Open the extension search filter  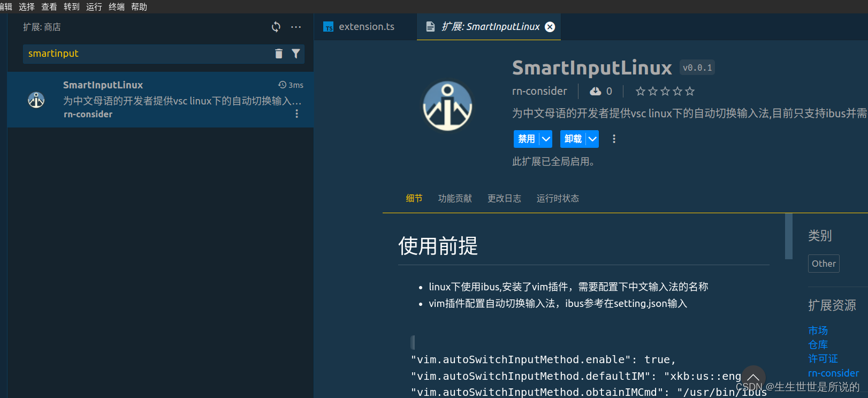pos(295,54)
